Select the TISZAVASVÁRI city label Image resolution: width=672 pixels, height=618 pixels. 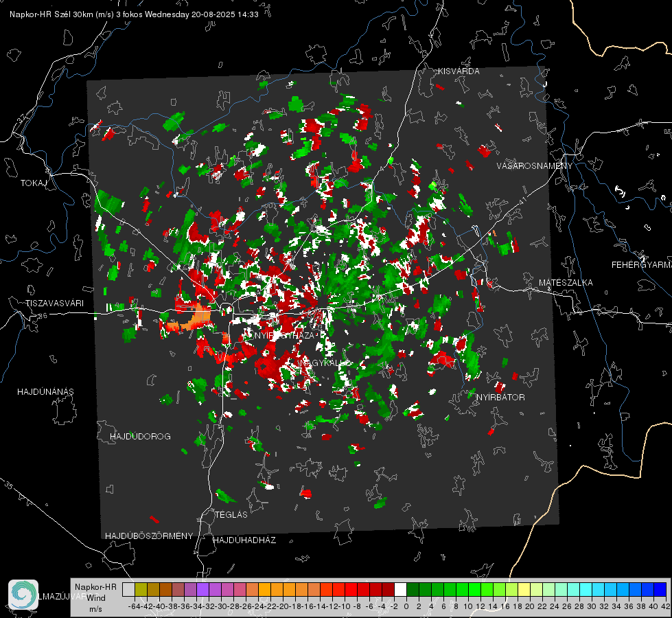point(54,304)
